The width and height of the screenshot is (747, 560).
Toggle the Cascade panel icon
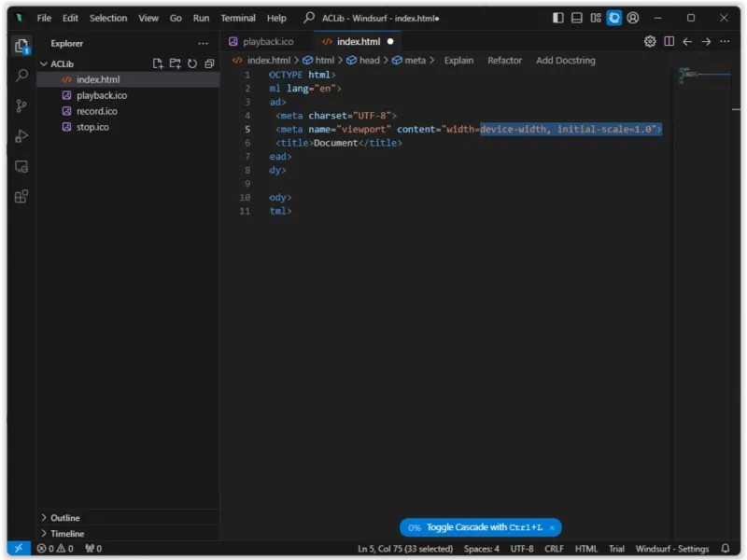(614, 18)
